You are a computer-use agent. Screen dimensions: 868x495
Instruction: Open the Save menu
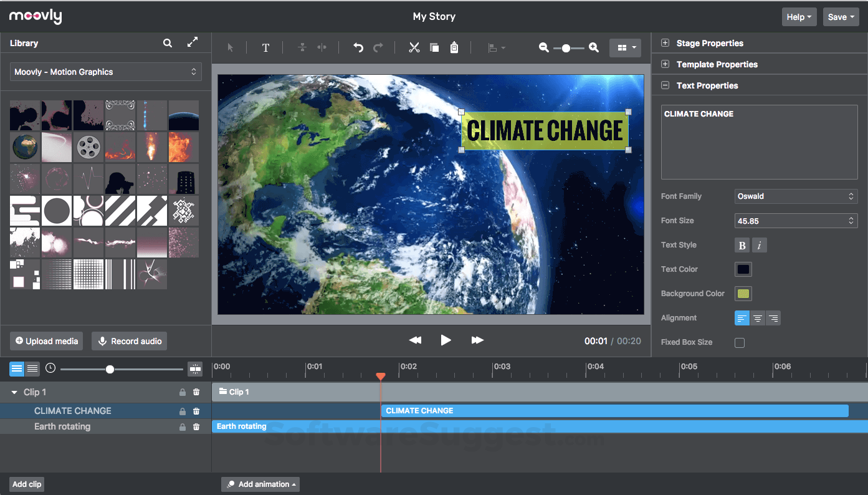[x=841, y=17]
